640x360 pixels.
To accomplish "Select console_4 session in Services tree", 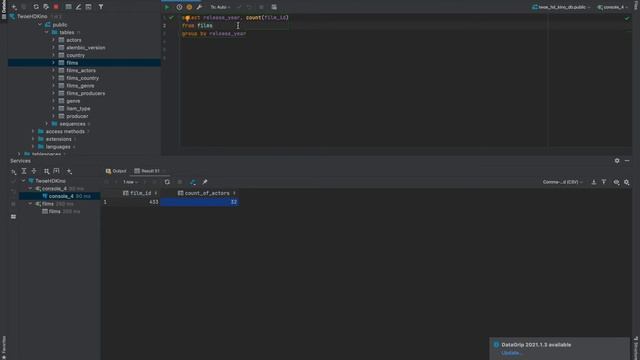I will point(60,196).
